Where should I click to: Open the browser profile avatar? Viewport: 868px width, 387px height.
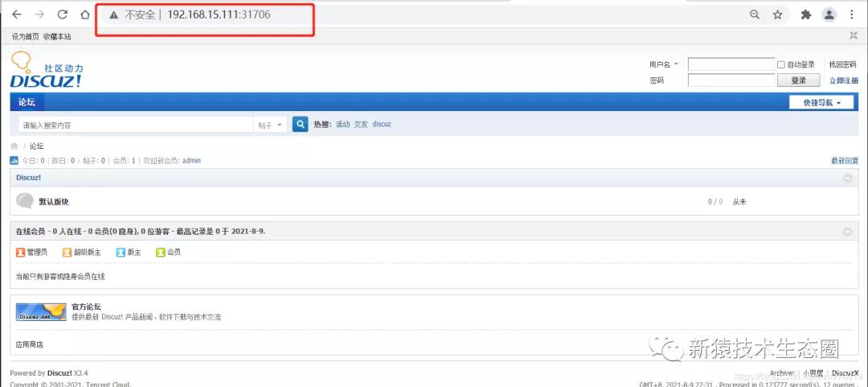coord(829,15)
